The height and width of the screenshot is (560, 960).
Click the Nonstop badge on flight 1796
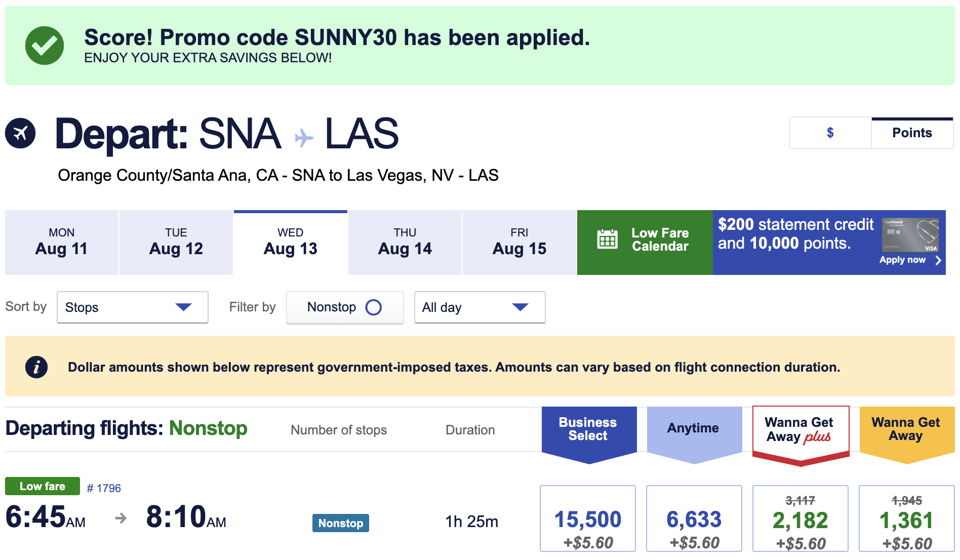click(x=341, y=523)
